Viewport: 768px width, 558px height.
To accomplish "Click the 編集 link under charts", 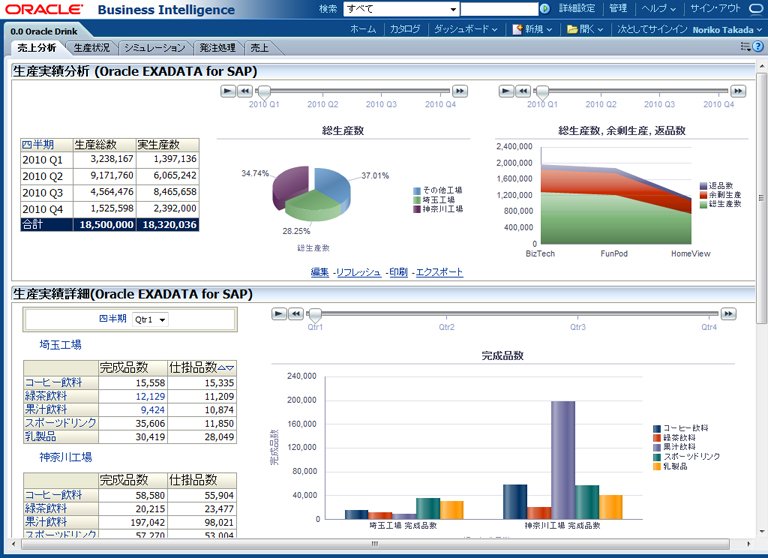I will point(320,272).
